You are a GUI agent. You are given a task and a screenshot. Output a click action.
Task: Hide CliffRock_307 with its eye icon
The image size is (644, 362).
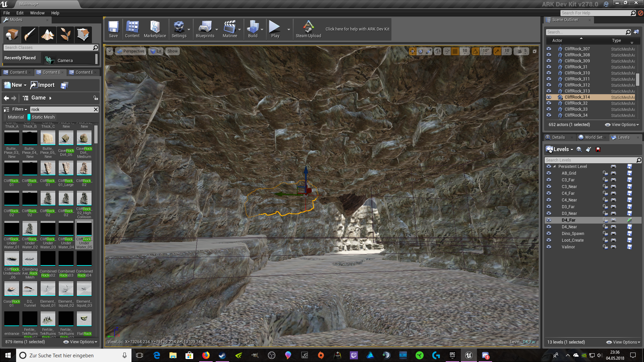[x=549, y=49]
